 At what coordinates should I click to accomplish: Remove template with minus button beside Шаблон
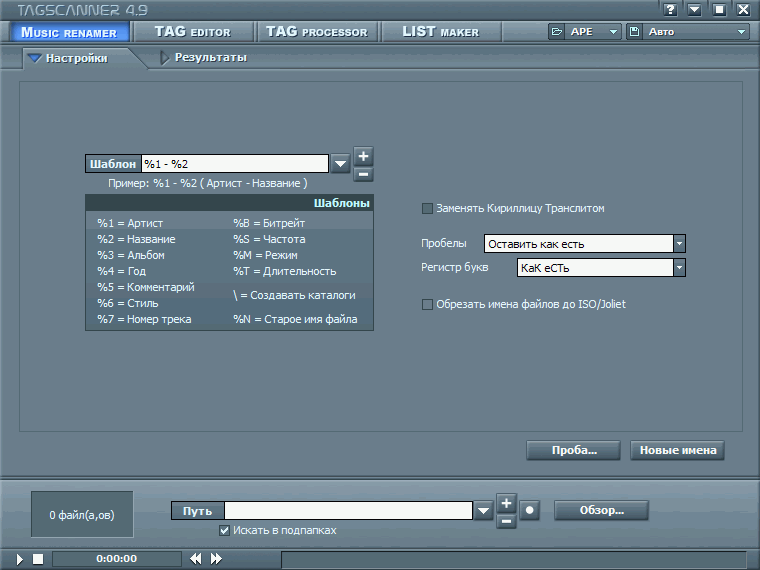pyautogui.click(x=363, y=174)
